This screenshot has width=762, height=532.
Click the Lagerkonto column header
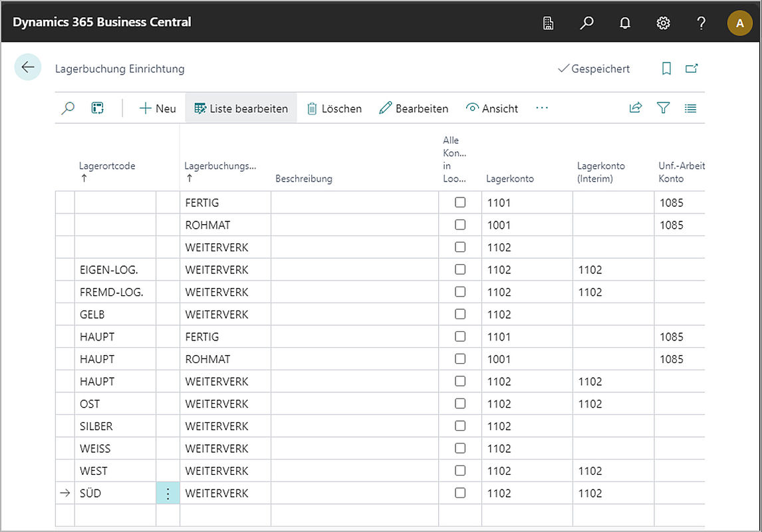point(510,178)
